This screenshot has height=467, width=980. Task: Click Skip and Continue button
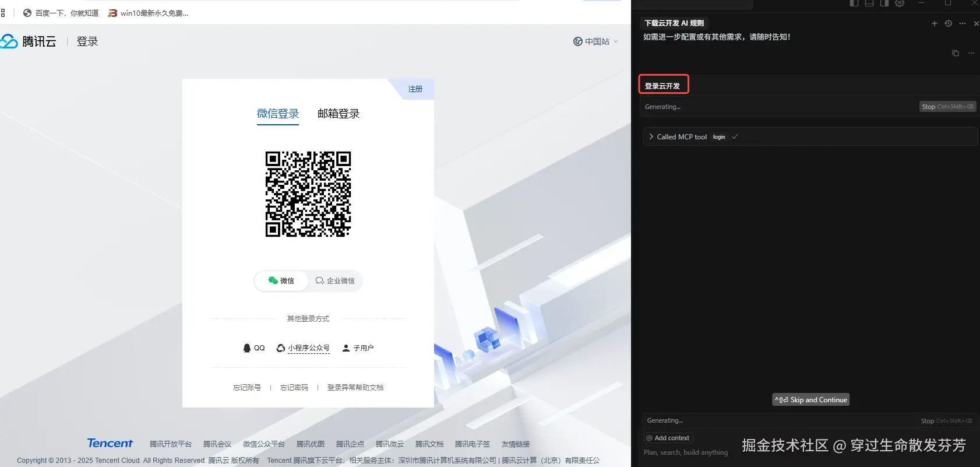coord(811,400)
